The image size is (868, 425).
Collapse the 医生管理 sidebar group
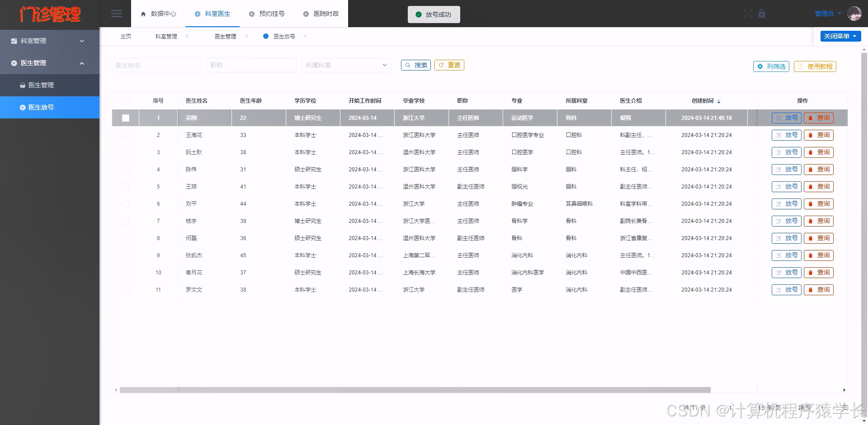[x=50, y=63]
